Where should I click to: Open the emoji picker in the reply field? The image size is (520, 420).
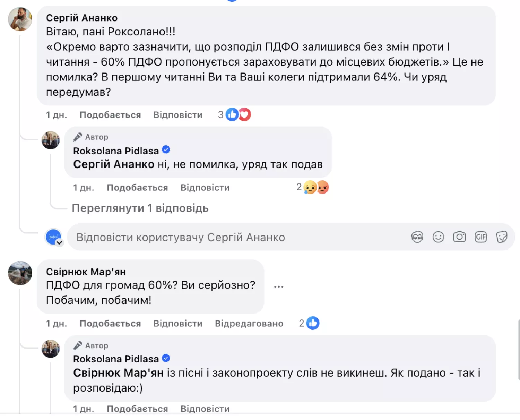click(438, 237)
